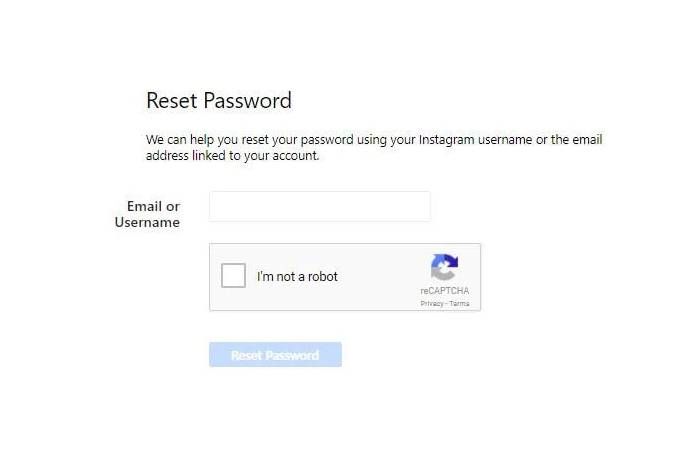Click the password reset help description text
This screenshot has width=700, height=450.
click(373, 147)
